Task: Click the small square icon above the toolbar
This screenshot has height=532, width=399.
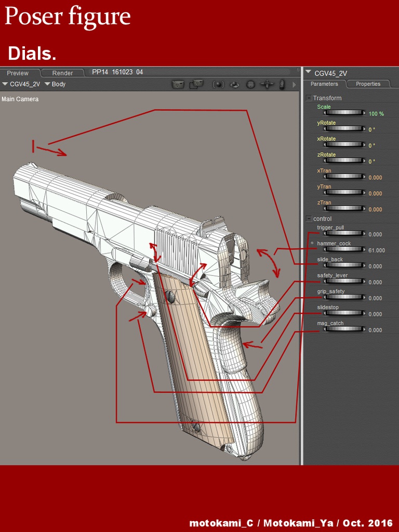Action: click(298, 70)
